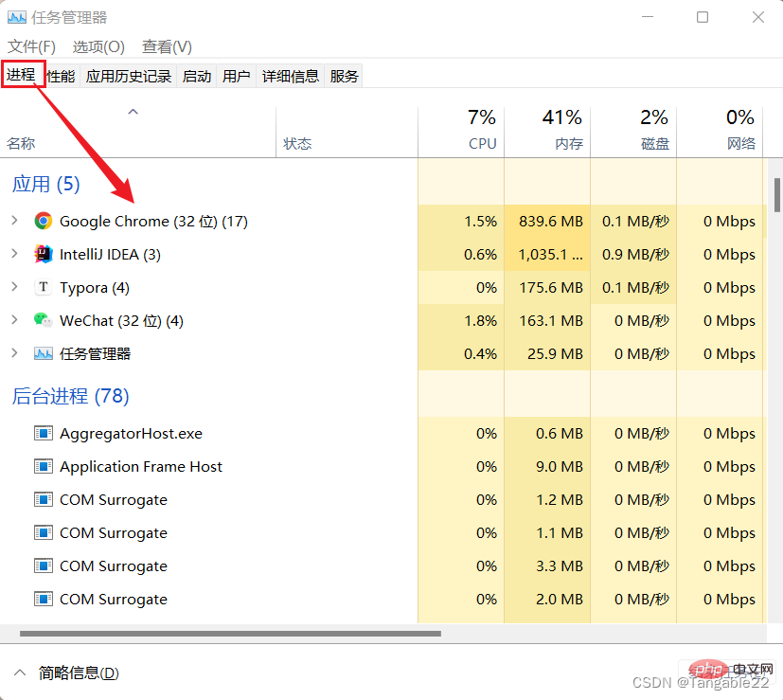Click Chrome's 839.6 MB memory value
783x700 pixels.
point(551,221)
